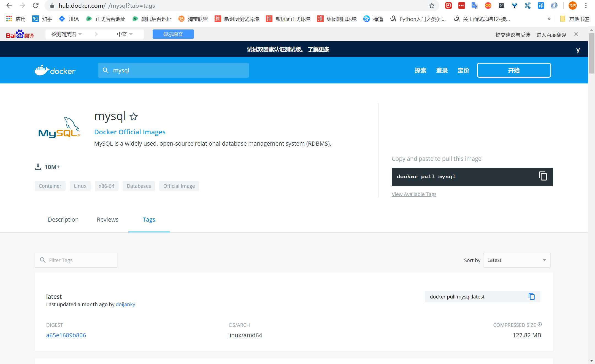Viewport: 595px width, 364px height.
Task: Go back to the previous page
Action: 9,6
